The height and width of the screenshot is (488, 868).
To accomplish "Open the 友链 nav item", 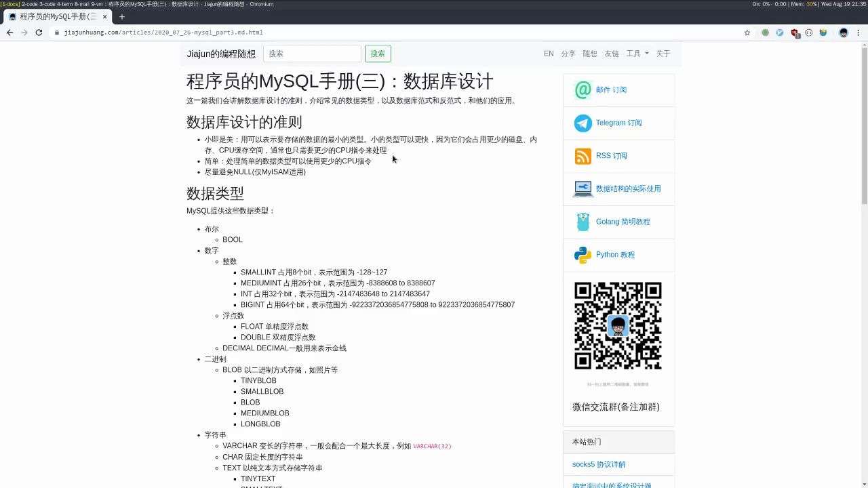I will pyautogui.click(x=612, y=54).
